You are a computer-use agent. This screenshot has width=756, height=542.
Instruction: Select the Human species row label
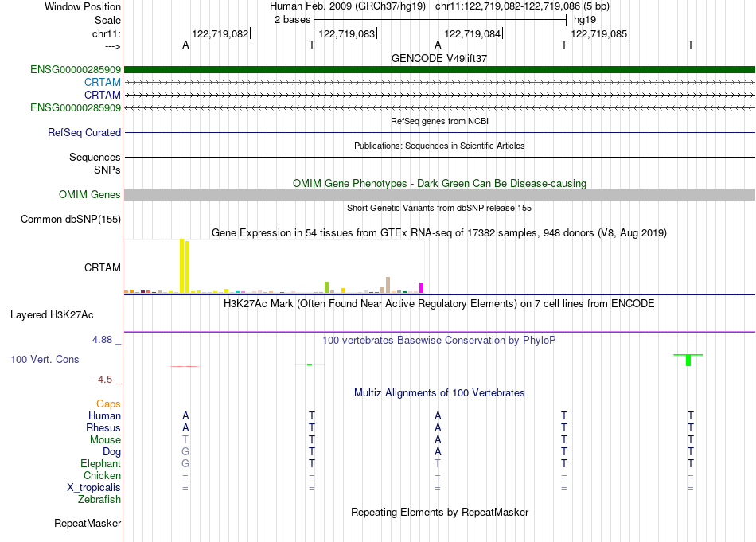[104, 415]
